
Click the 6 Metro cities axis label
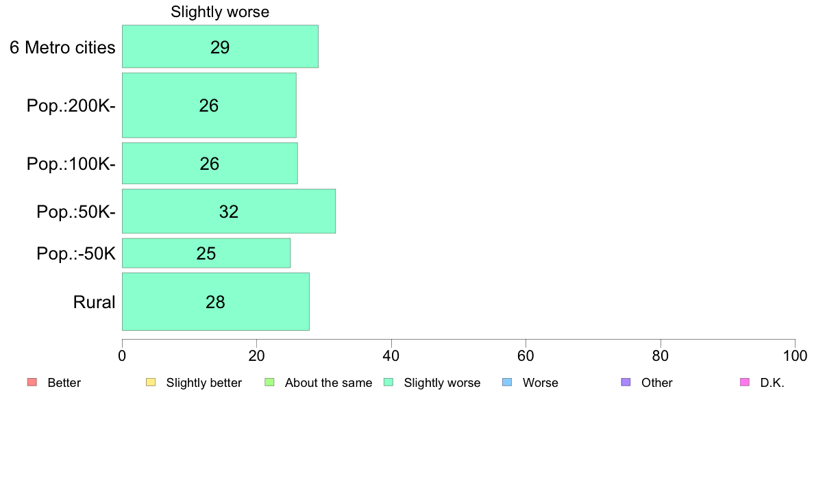point(62,47)
